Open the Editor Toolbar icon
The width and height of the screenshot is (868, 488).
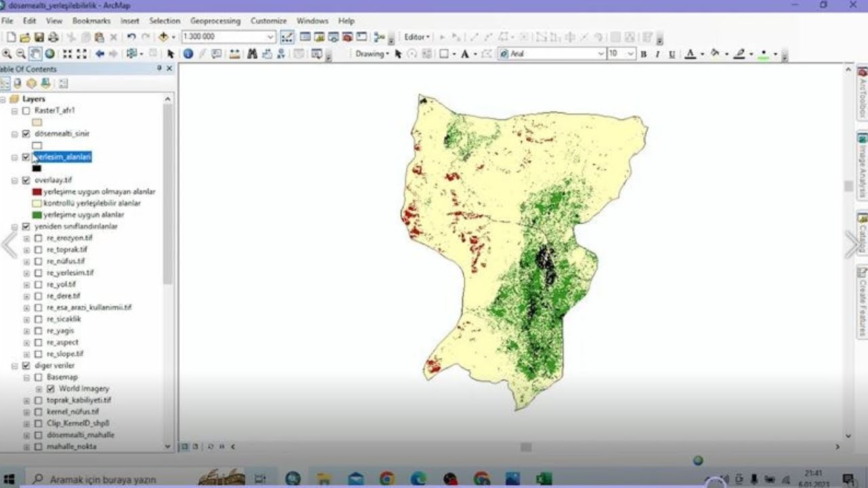(x=287, y=37)
